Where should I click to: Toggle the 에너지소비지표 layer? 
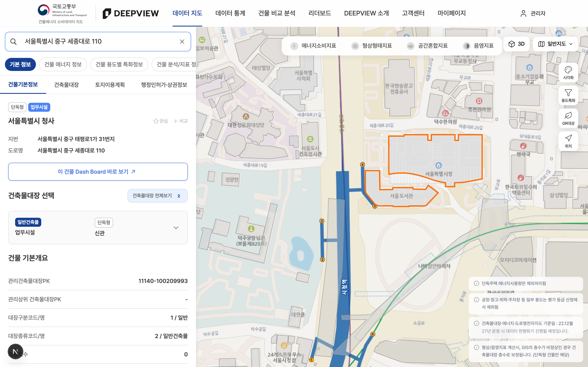click(313, 46)
